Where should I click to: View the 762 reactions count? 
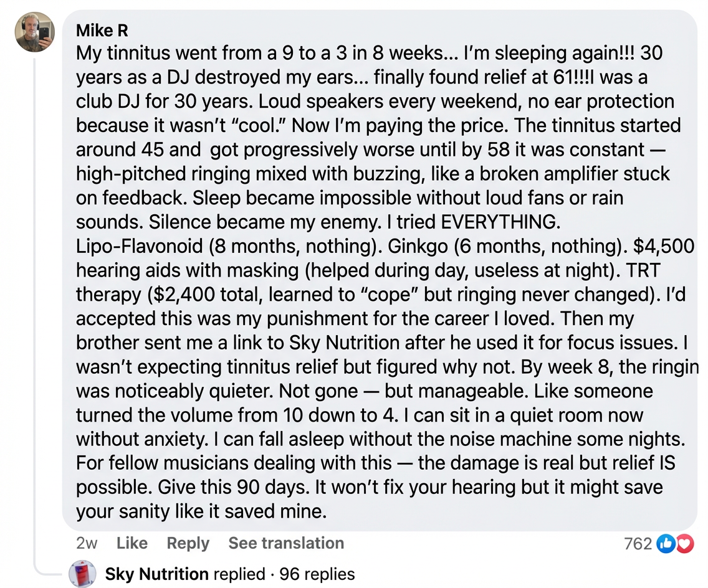[638, 544]
